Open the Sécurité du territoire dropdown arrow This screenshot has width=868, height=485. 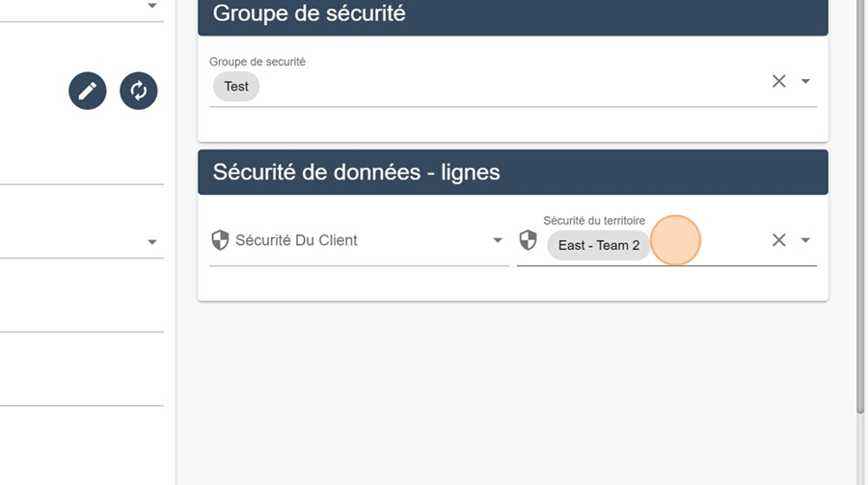[805, 240]
